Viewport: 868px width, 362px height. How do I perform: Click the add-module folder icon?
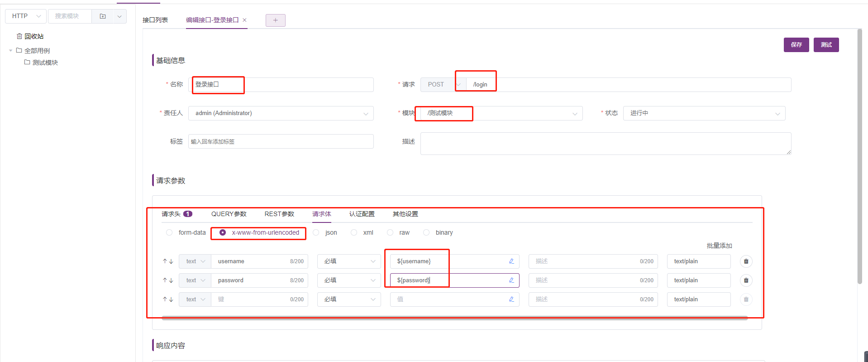click(x=103, y=16)
